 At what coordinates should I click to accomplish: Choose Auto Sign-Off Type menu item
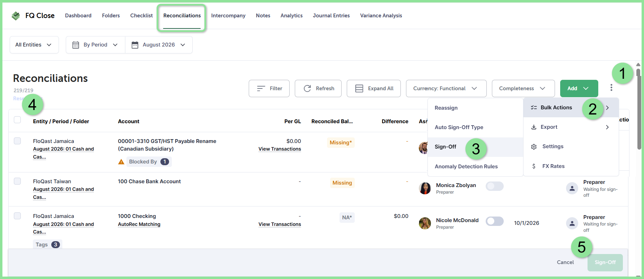475,127
